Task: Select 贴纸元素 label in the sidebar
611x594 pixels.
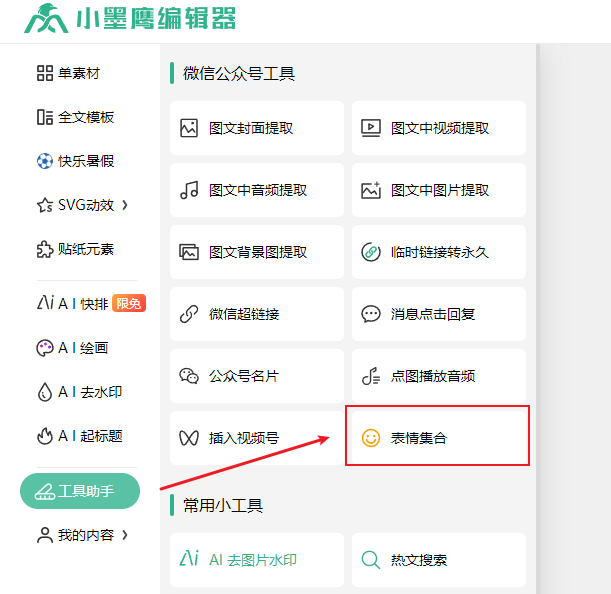Action: point(86,249)
